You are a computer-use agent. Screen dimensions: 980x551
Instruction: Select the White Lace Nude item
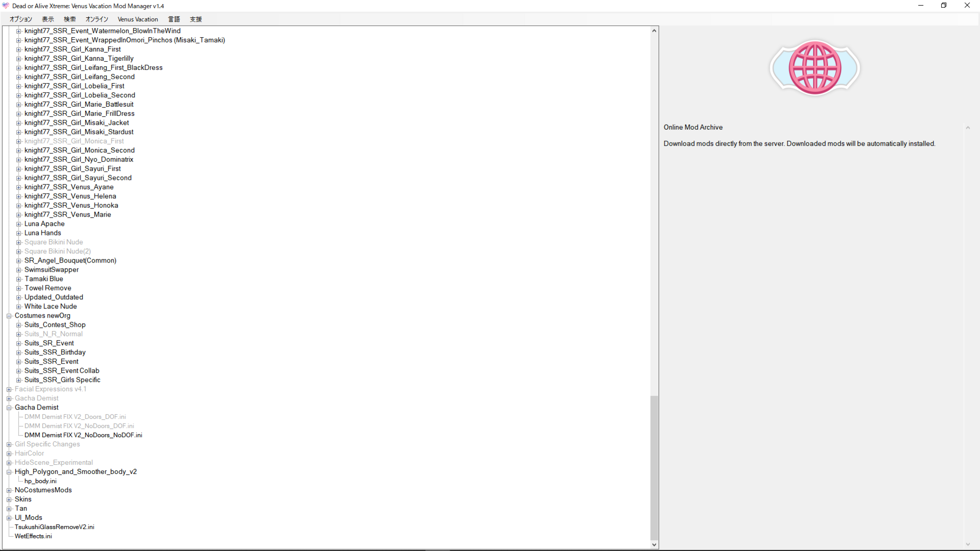tap(51, 307)
